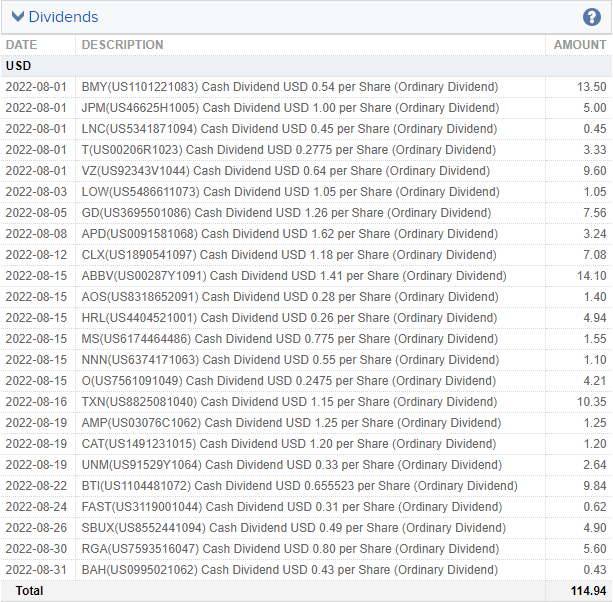Click the 2022-08-03 date for LOW
The height and width of the screenshot is (602, 613).
pos(36,192)
